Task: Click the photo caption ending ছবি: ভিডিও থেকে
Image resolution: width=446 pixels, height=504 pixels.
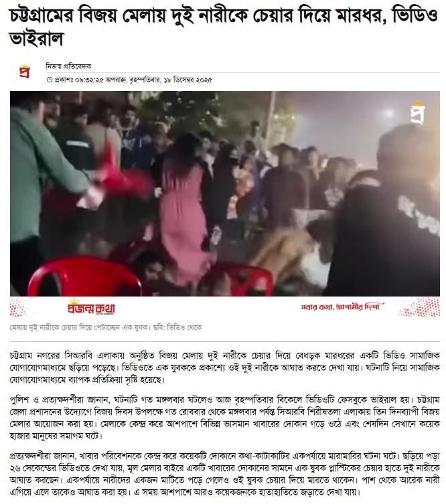Action: pos(106,327)
